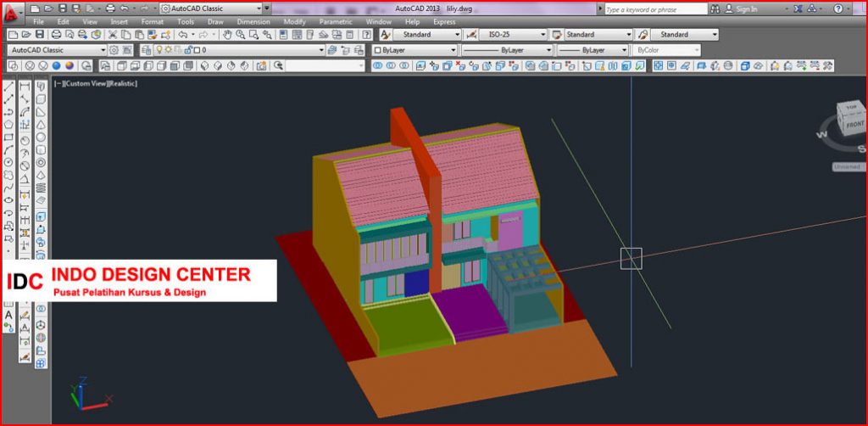Viewport: 868px width, 426px height.
Task: Open the ByLayer linetype dropdown
Action: pyautogui.click(x=507, y=50)
